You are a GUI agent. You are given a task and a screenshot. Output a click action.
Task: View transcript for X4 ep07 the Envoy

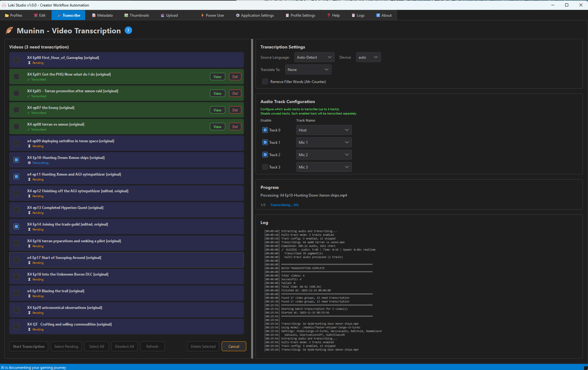(x=217, y=110)
